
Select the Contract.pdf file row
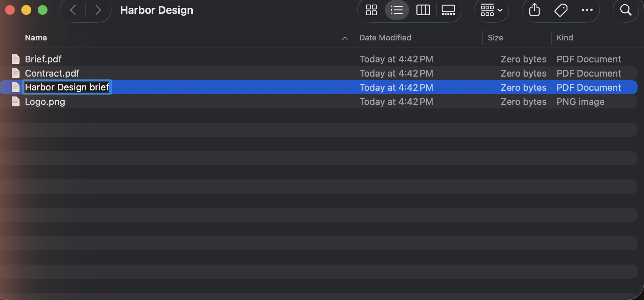tap(318, 73)
